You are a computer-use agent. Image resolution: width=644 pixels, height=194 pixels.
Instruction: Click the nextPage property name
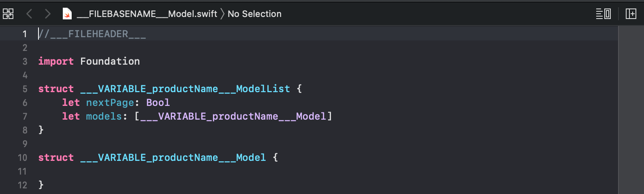click(x=110, y=103)
